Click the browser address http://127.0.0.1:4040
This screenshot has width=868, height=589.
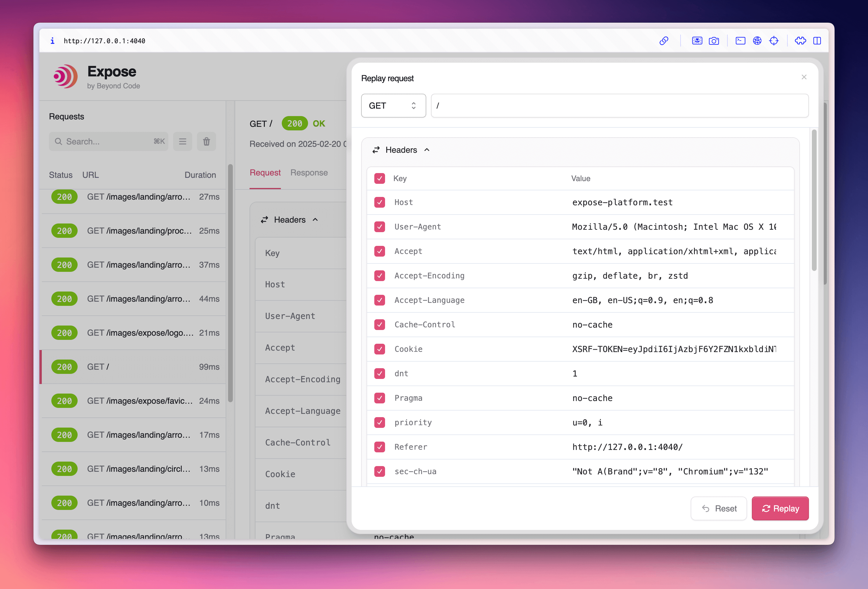pos(104,41)
